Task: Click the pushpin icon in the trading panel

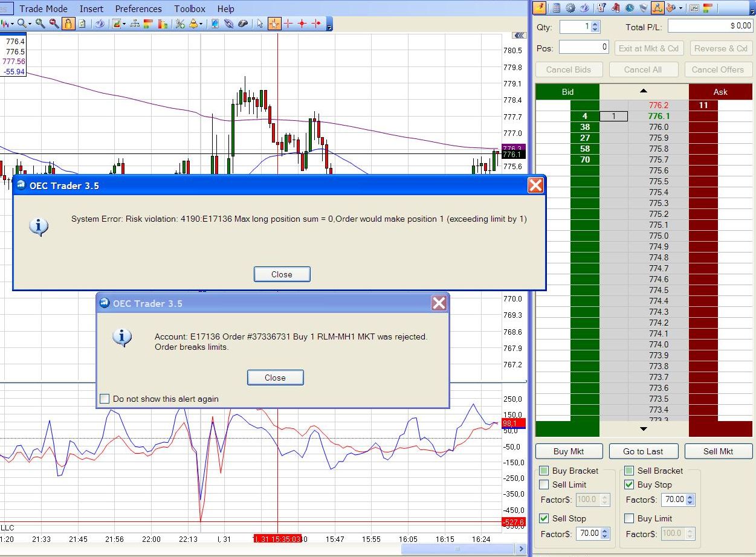Action: point(539,8)
